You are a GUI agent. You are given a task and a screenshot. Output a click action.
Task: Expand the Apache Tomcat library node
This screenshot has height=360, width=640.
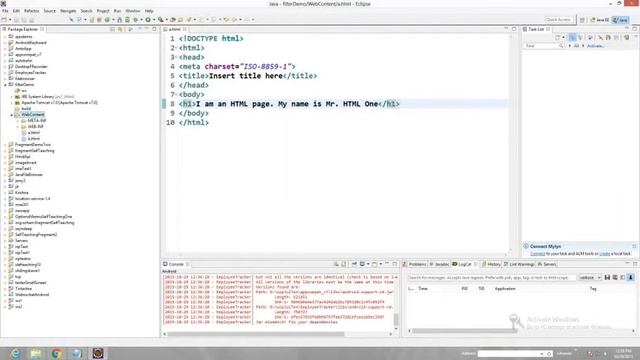pos(11,103)
